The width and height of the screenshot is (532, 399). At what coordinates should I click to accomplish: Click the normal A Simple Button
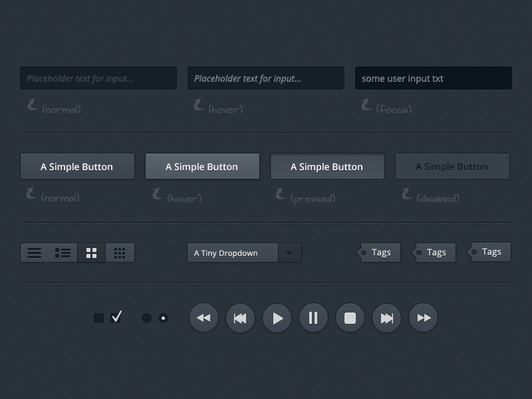point(77,166)
